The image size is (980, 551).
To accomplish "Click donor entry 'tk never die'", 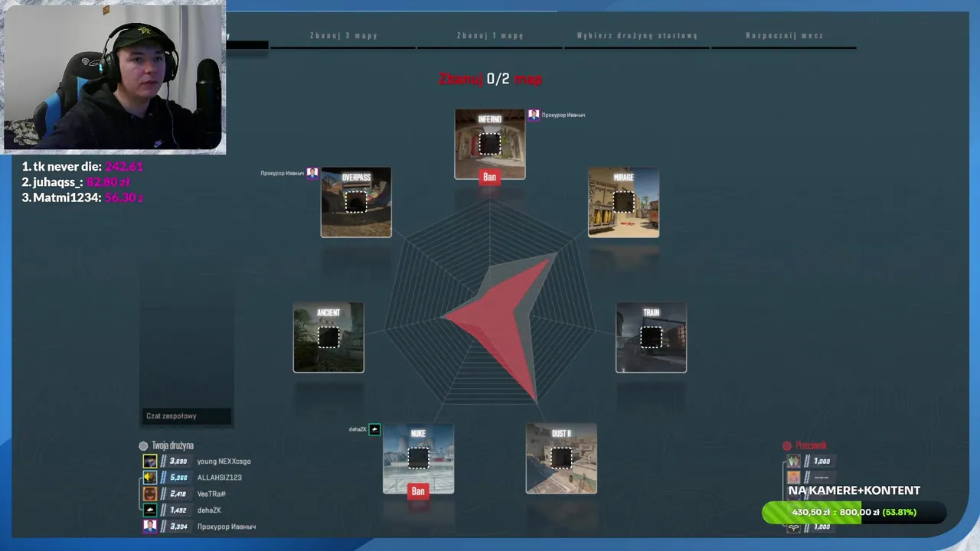I will 82,166.
